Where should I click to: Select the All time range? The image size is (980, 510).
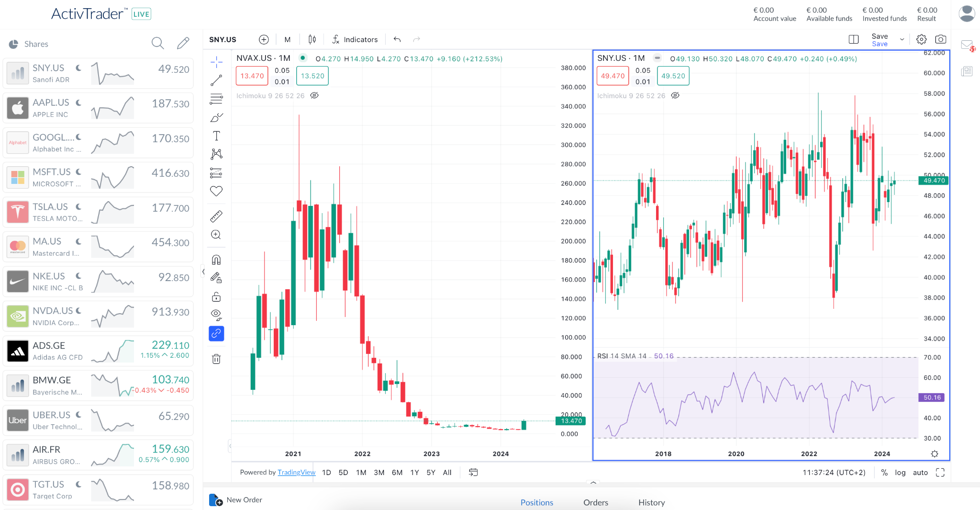[447, 472]
